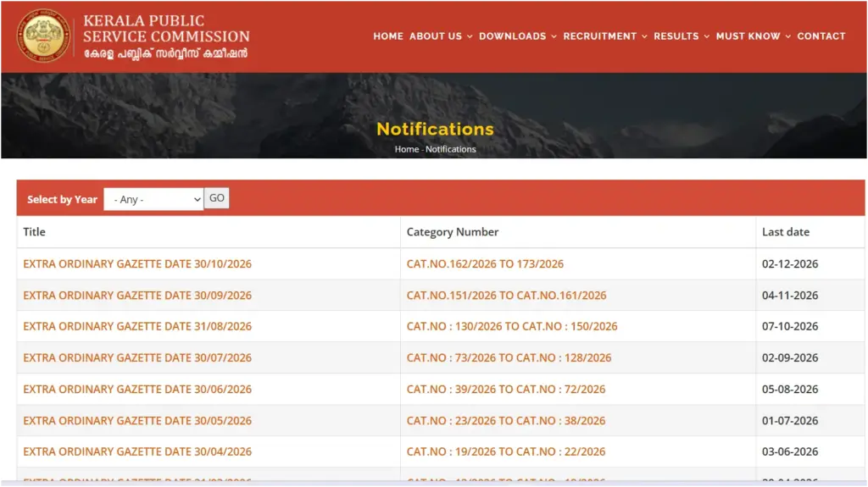Open CAT.NO : 73/2026 TO 128/2026 link
This screenshot has width=868, height=487.
[509, 358]
